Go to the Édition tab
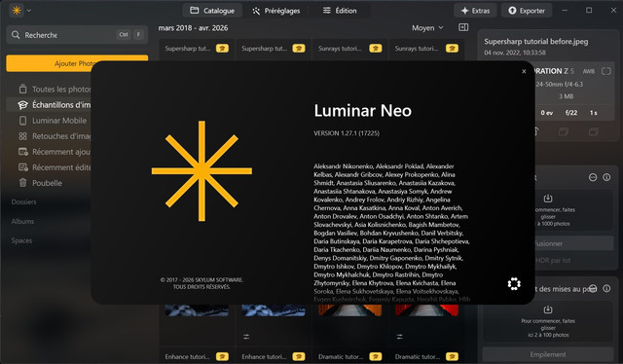The height and width of the screenshot is (364, 623). point(340,11)
